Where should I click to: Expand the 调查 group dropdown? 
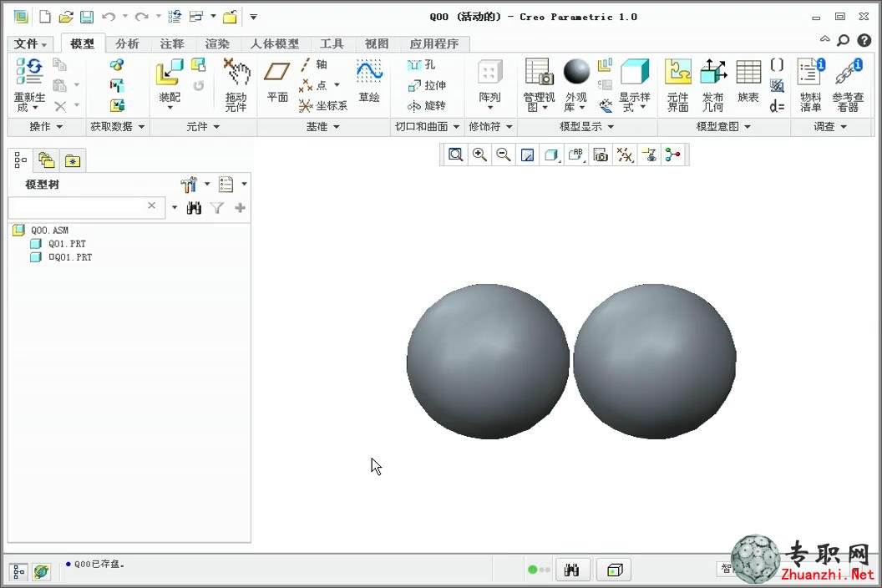[830, 127]
